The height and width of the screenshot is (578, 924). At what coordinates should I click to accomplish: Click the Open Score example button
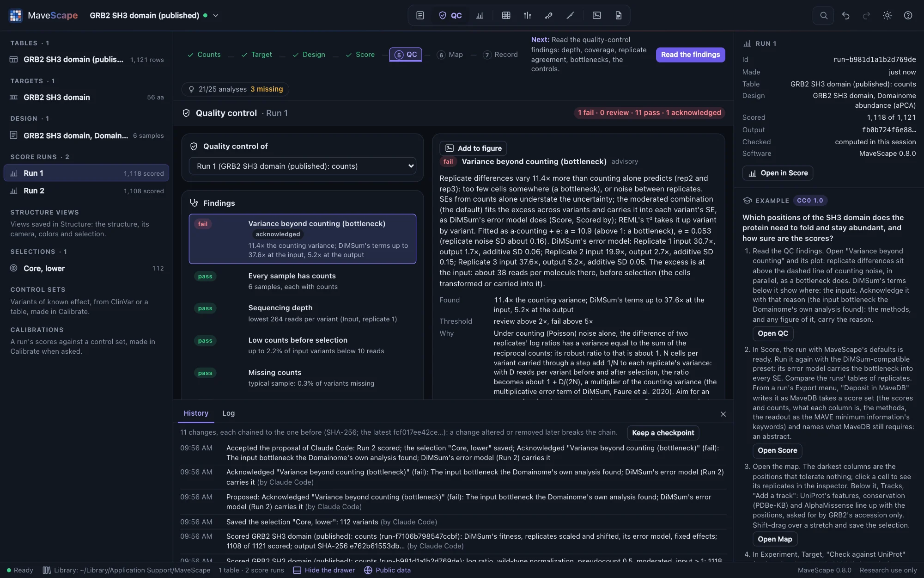(777, 450)
